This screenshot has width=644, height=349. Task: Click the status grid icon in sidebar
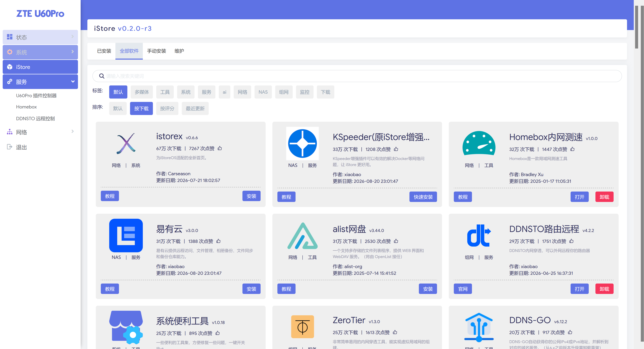point(10,37)
